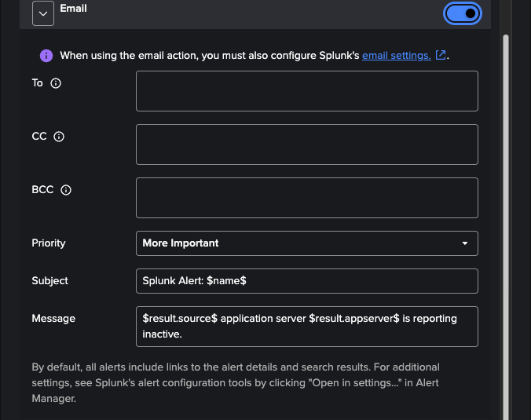This screenshot has height=420, width=531.
Task: Open the email settings link
Action: 396,56
